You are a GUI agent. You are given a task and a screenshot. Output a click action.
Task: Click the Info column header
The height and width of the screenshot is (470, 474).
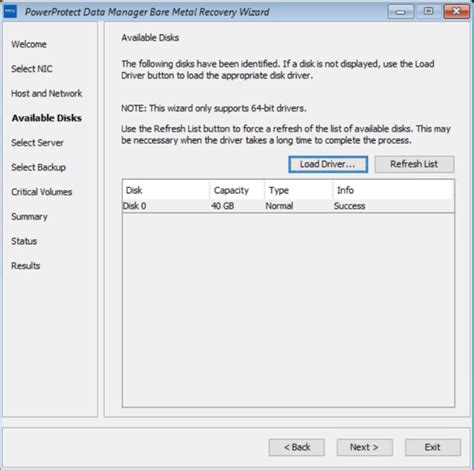(393, 190)
